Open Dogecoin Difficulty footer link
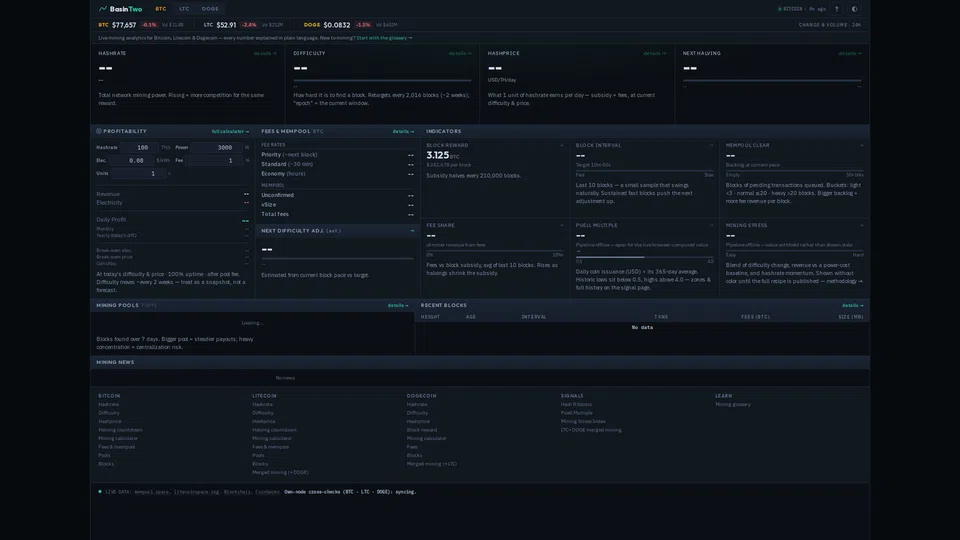This screenshot has height=540, width=960. click(x=417, y=413)
